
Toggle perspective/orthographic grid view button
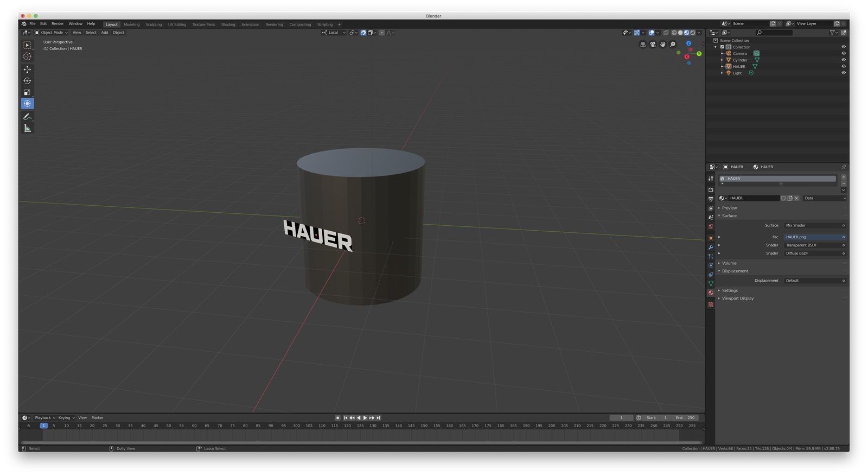[x=643, y=45]
